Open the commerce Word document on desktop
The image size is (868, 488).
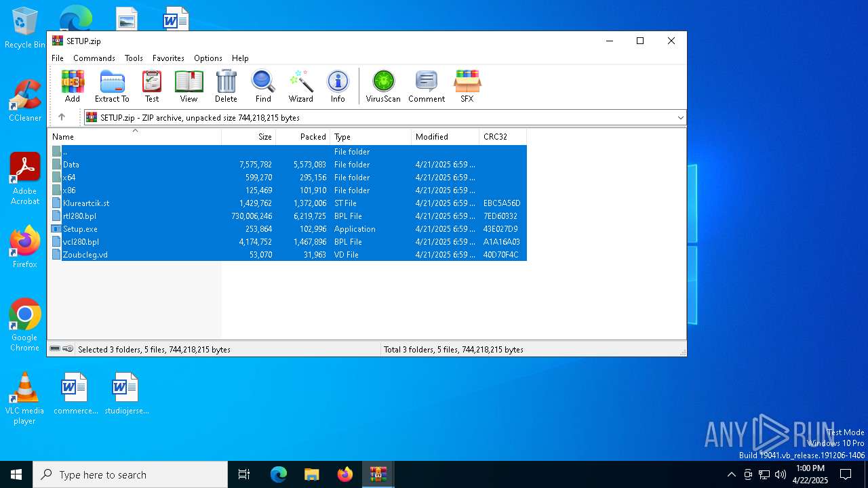click(75, 394)
